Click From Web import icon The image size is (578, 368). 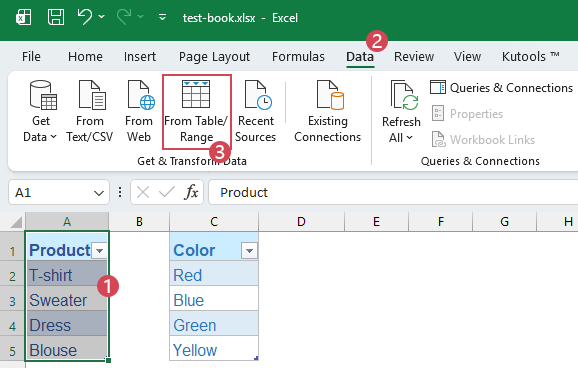pyautogui.click(x=139, y=112)
